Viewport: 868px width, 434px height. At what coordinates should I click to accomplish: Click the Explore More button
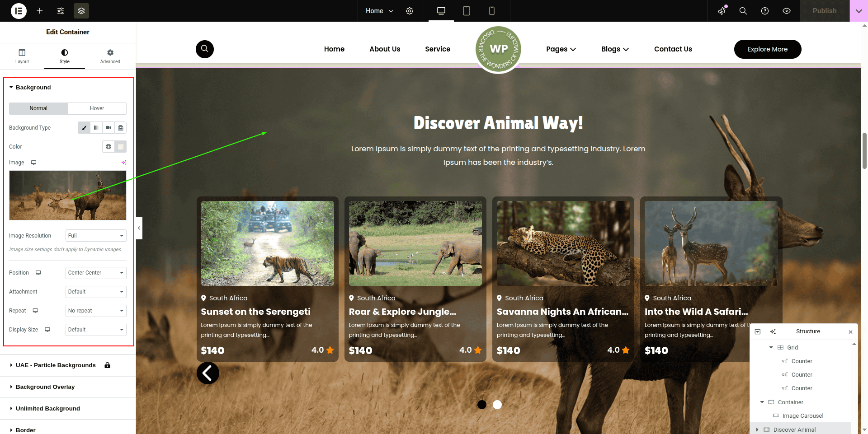[767, 49]
